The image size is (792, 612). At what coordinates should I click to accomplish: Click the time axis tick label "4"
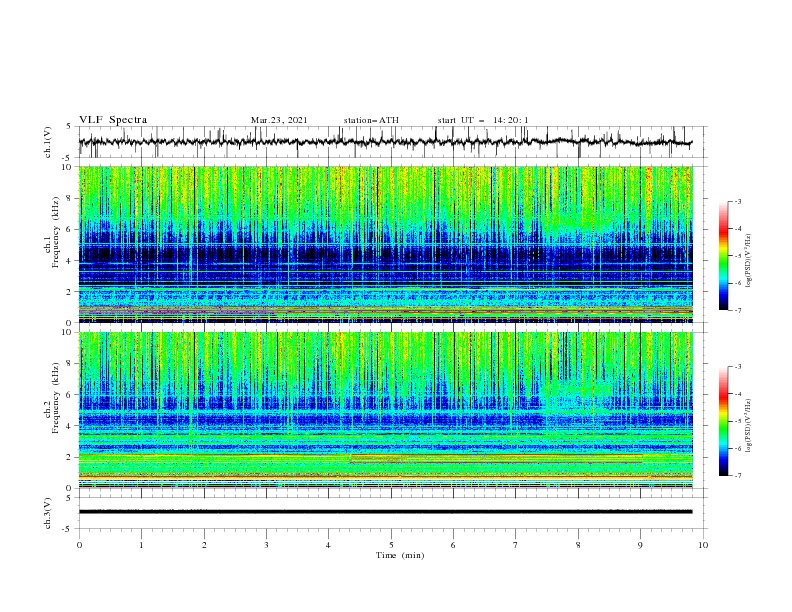click(x=328, y=545)
